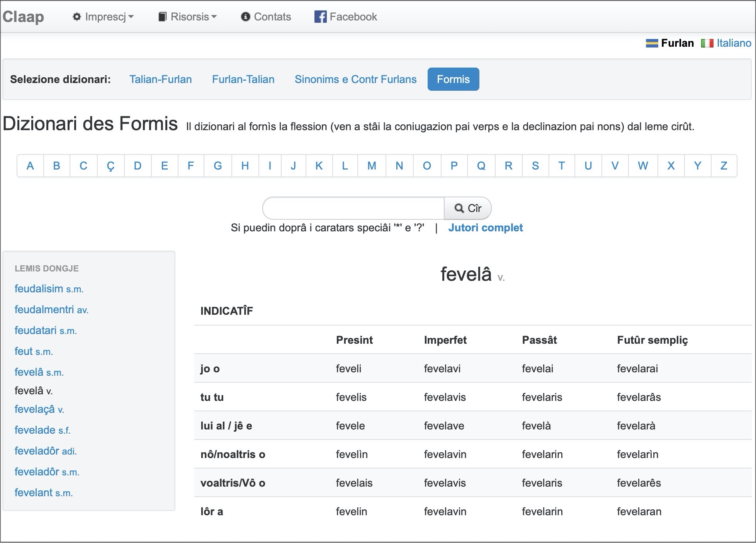Browse lemmas starting with letter L
Image resolution: width=756 pixels, height=543 pixels.
345,166
